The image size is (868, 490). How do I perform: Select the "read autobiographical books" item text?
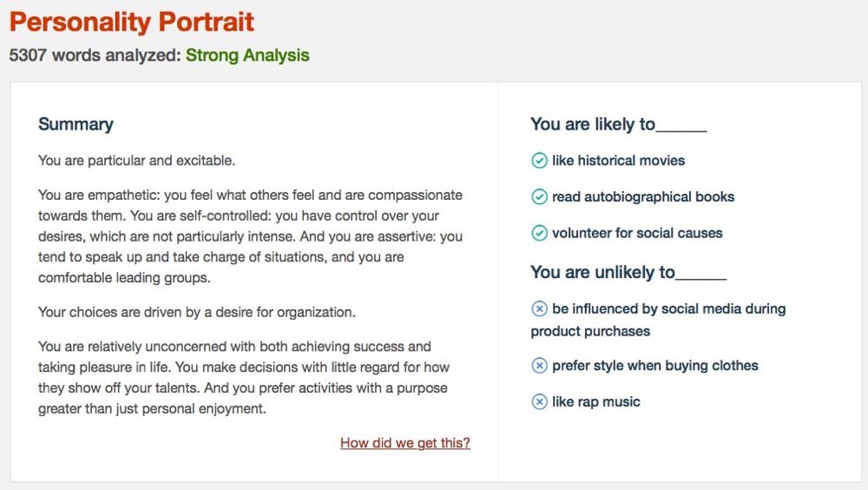(643, 197)
